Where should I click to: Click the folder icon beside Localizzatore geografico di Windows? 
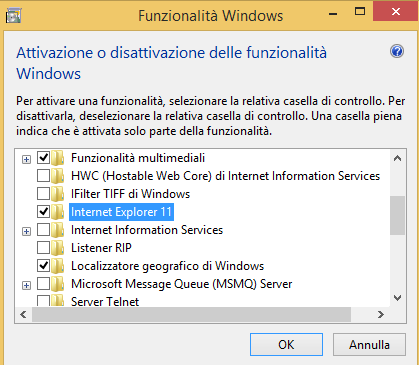58,266
